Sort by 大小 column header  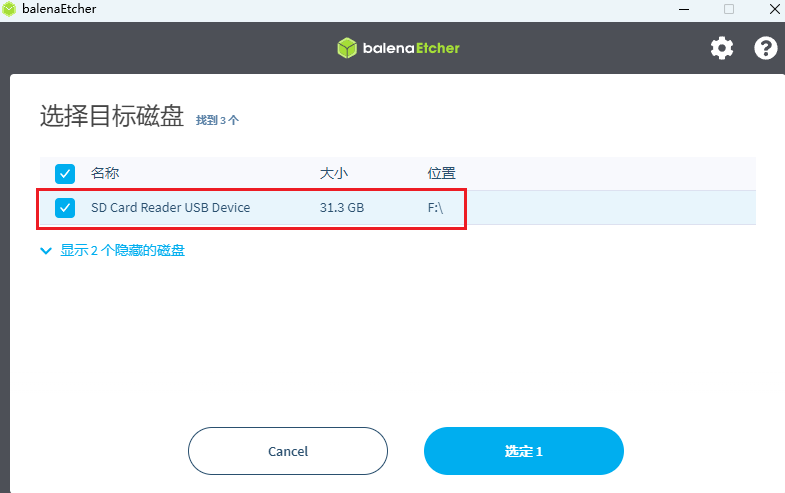coord(334,173)
